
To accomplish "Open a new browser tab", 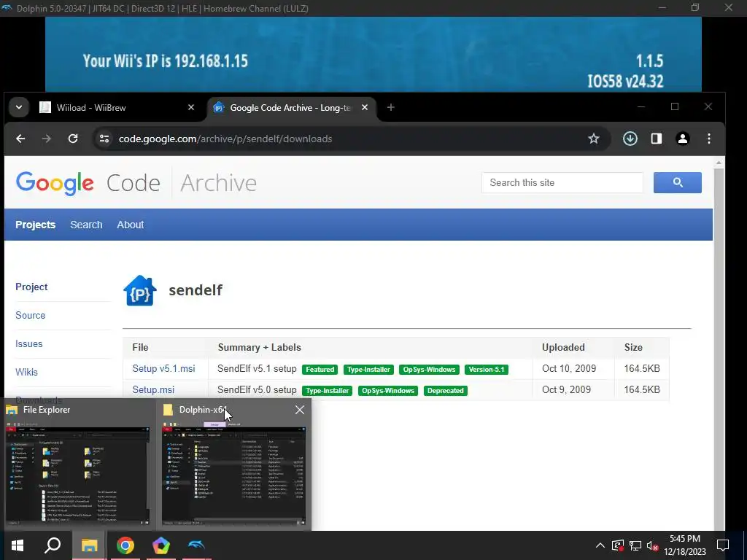I will (391, 107).
